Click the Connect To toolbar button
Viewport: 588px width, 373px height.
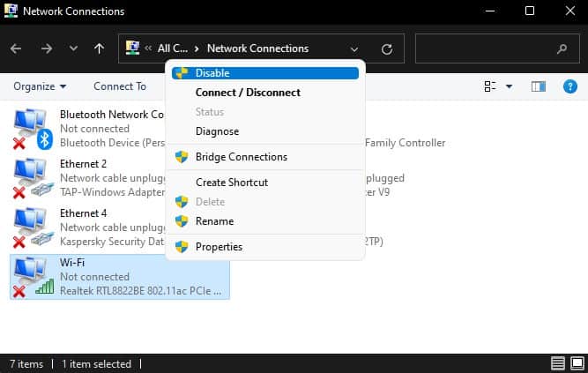point(120,86)
